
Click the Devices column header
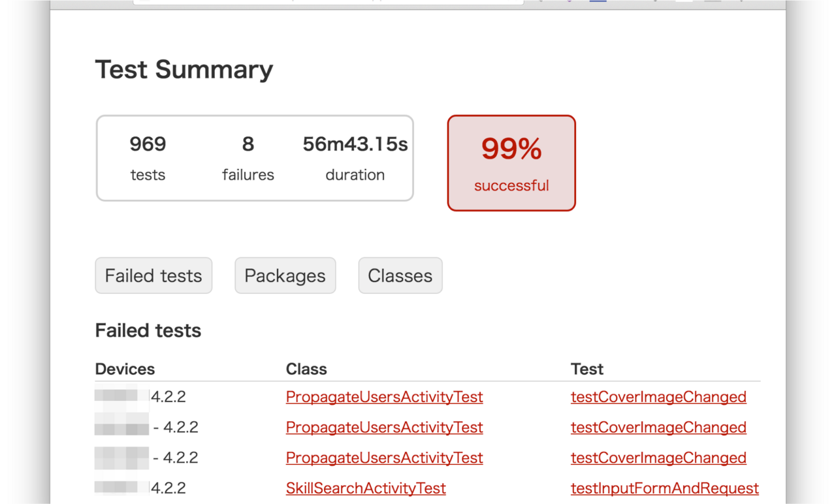coord(125,369)
